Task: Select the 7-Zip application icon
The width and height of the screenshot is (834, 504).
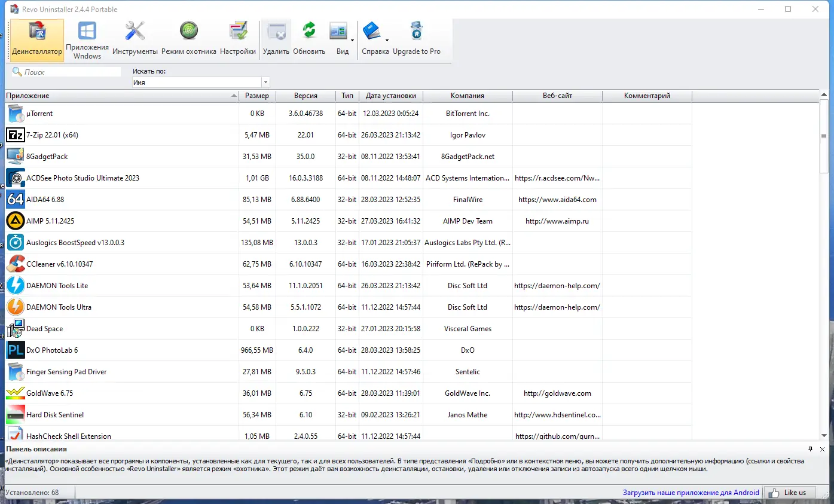Action: [16, 135]
